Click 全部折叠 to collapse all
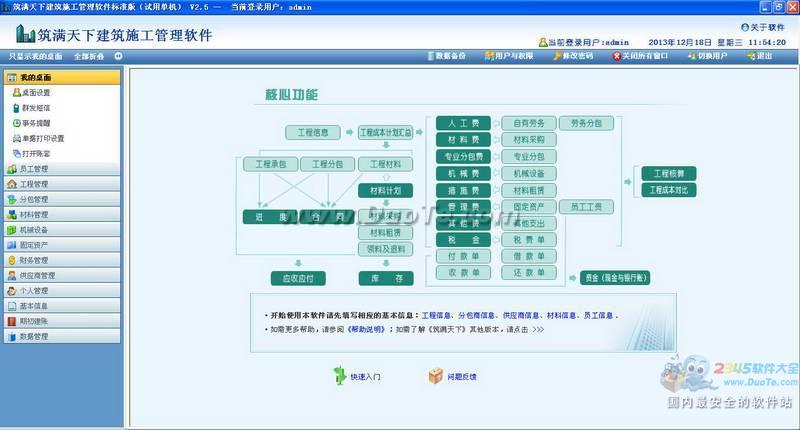The width and height of the screenshot is (800, 430). click(89, 56)
